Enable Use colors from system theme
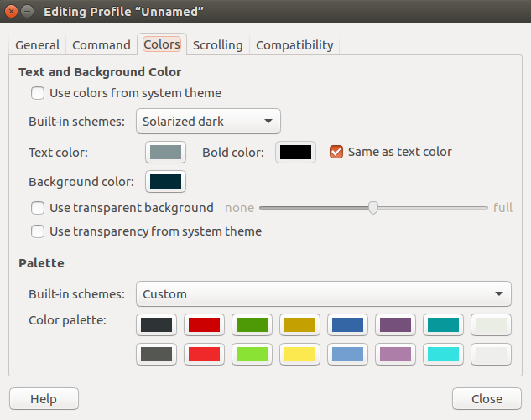 point(38,93)
